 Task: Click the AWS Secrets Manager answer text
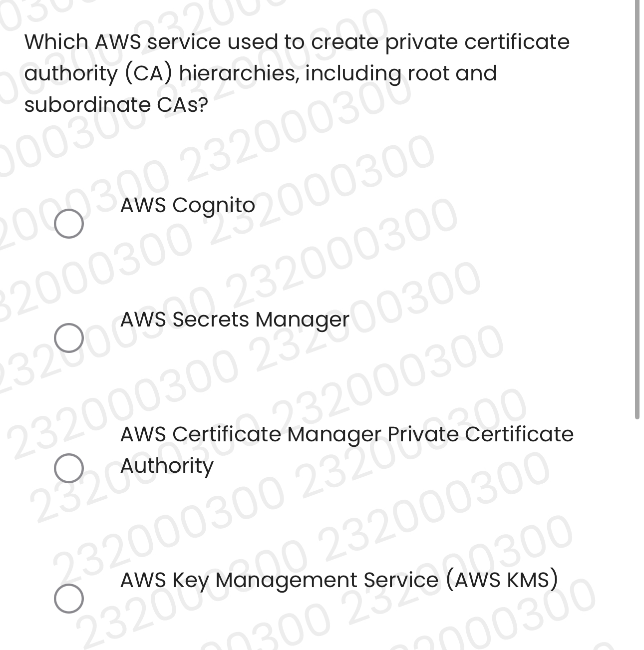234,320
